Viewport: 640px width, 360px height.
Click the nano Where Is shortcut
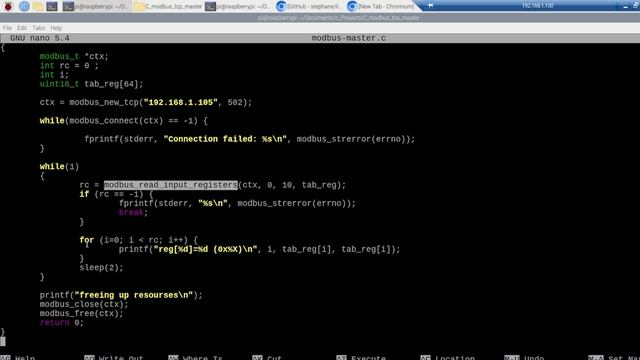[x=196, y=358]
